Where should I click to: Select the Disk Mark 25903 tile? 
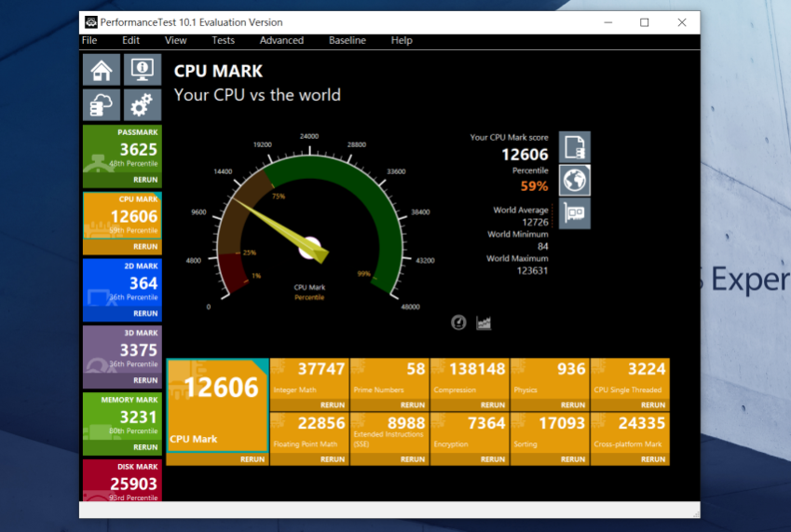pos(122,480)
